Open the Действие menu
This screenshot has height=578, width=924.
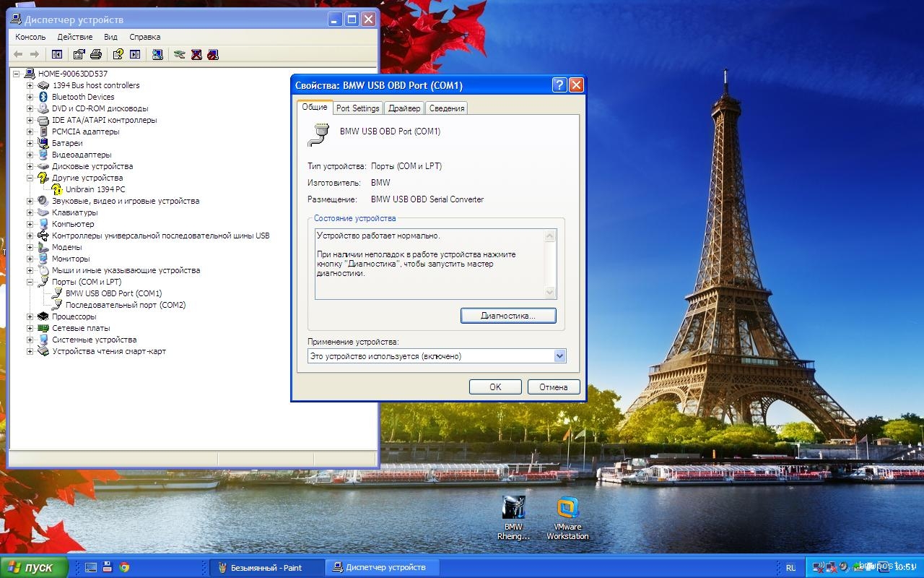[74, 37]
